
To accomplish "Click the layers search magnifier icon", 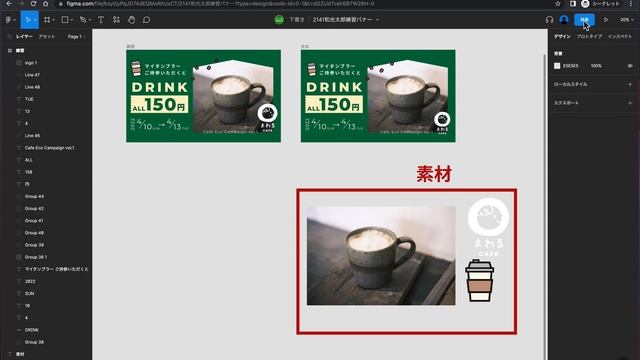I will pos(9,36).
